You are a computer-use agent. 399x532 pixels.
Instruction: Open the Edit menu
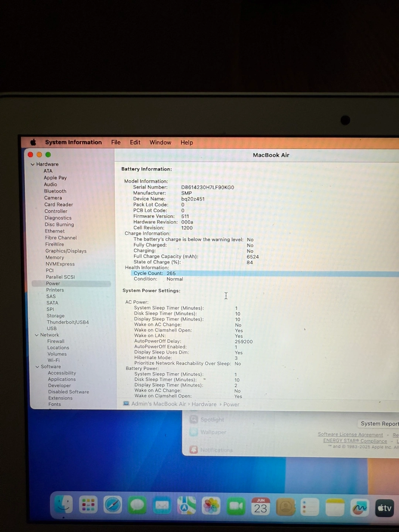[135, 142]
